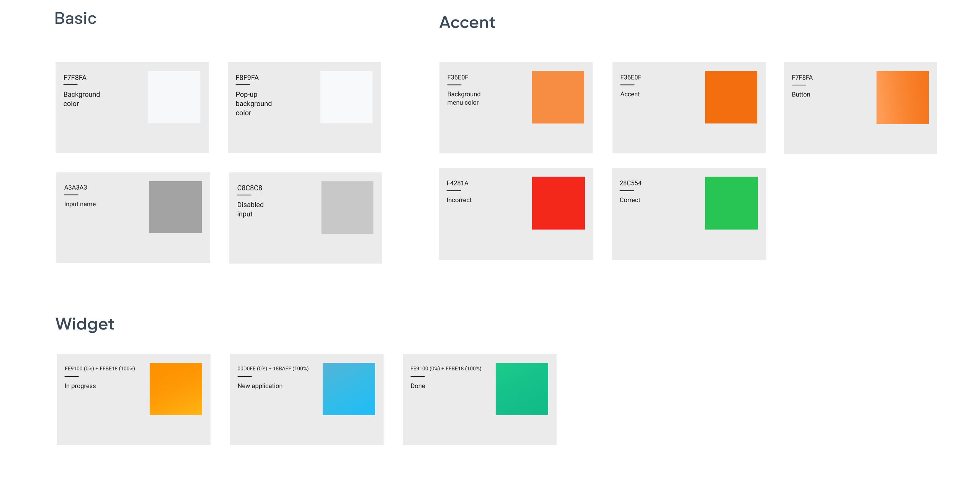Viewport: 980px width, 498px height.
Task: Click the red Incorrect swatch
Action: tap(558, 203)
